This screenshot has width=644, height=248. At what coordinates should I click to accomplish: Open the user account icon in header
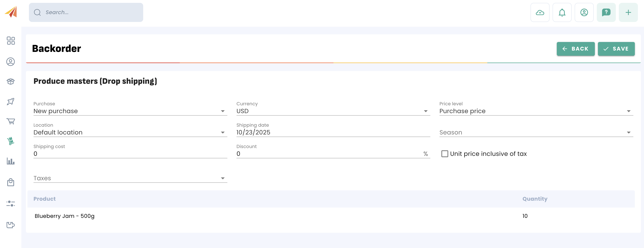[x=584, y=13]
